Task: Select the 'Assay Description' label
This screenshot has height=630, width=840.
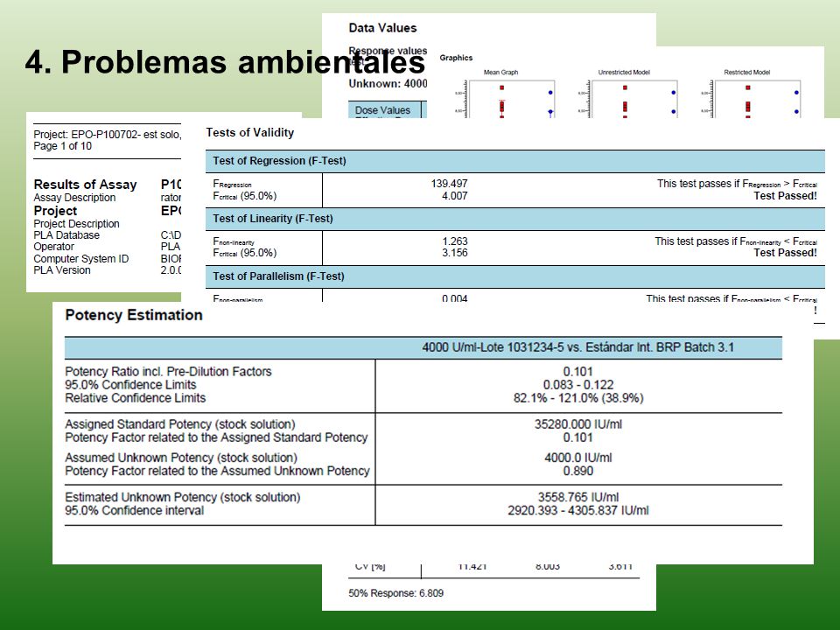Action: [74, 197]
